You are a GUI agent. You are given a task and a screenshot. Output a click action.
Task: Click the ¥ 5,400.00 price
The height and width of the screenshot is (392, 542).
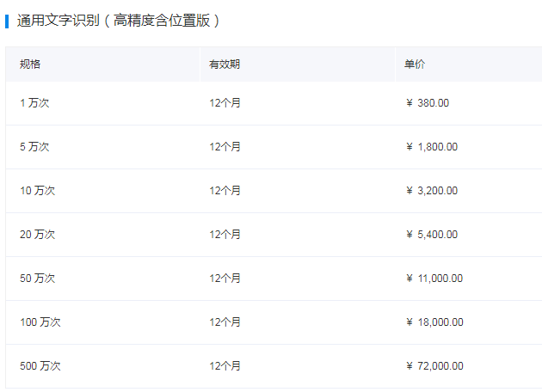click(431, 235)
